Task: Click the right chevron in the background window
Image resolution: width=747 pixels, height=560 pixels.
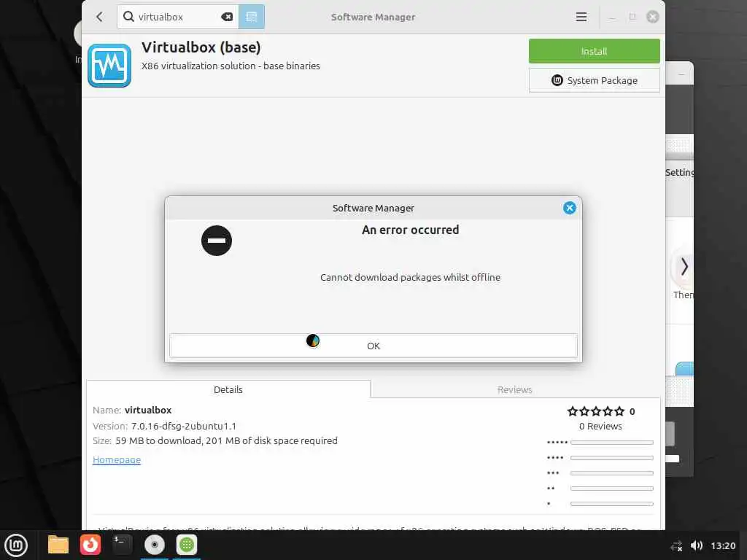Action: tap(684, 267)
